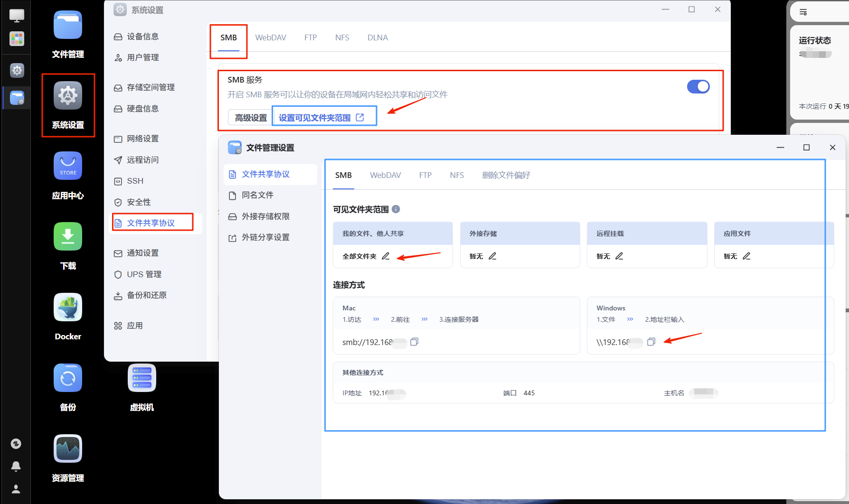Select the file management settings icon in the dock
This screenshot has width=849, height=504.
[x=17, y=98]
